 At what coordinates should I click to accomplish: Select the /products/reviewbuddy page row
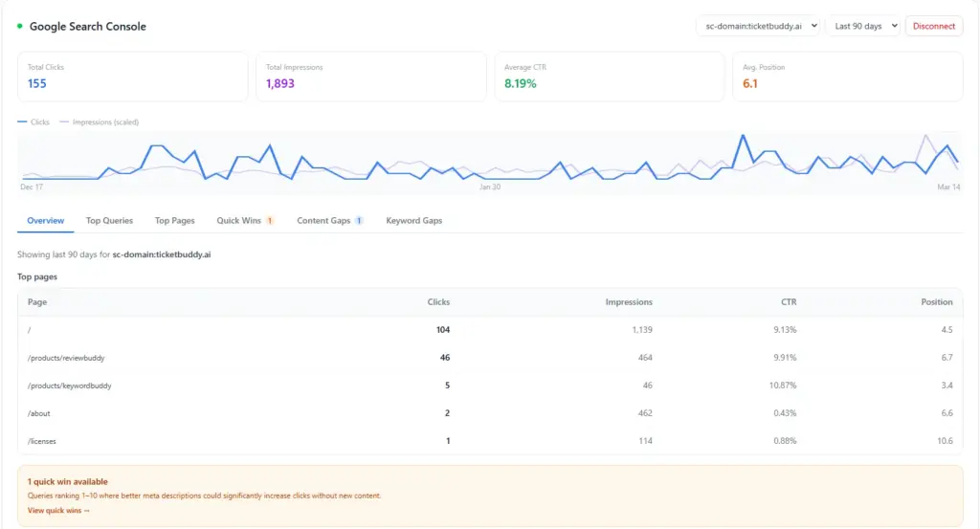[x=490, y=357]
